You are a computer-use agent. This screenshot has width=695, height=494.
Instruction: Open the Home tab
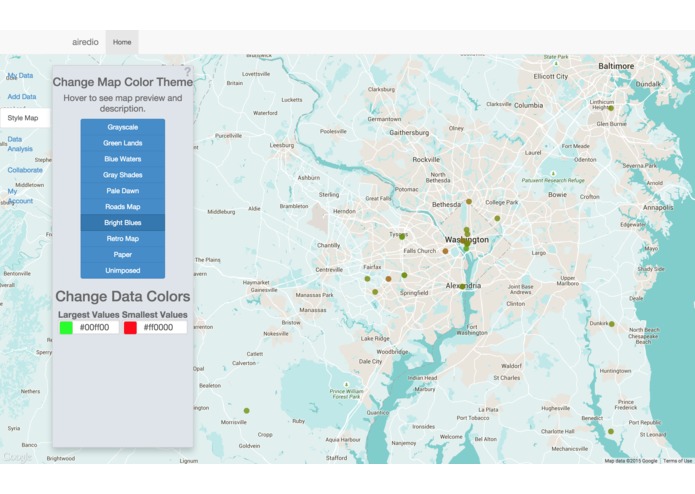122,42
